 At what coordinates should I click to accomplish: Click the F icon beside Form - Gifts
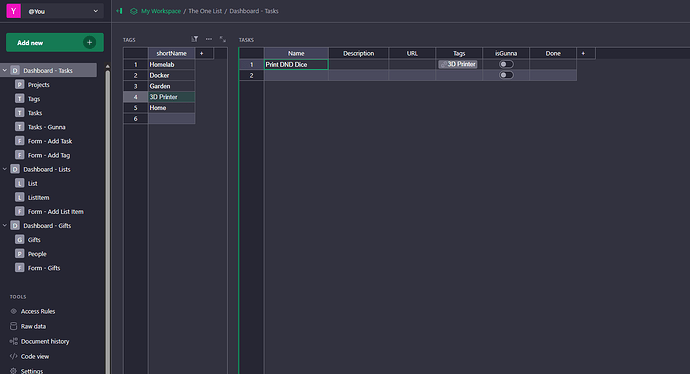coord(19,268)
